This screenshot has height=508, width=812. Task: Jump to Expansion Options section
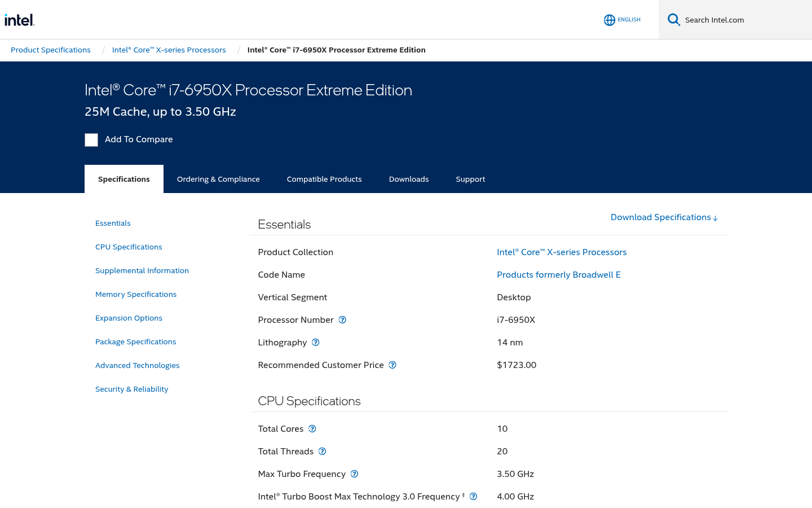(x=129, y=318)
